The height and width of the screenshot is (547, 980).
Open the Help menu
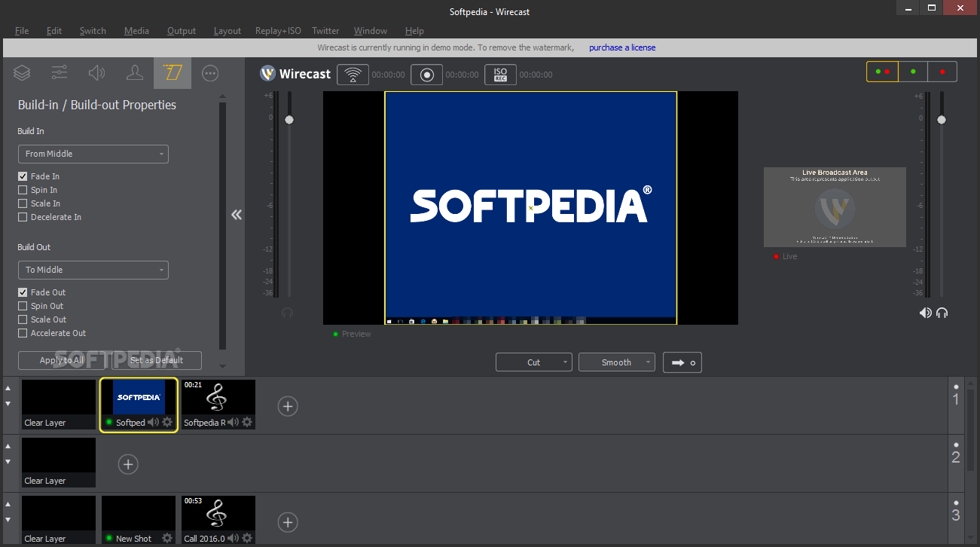(x=414, y=31)
